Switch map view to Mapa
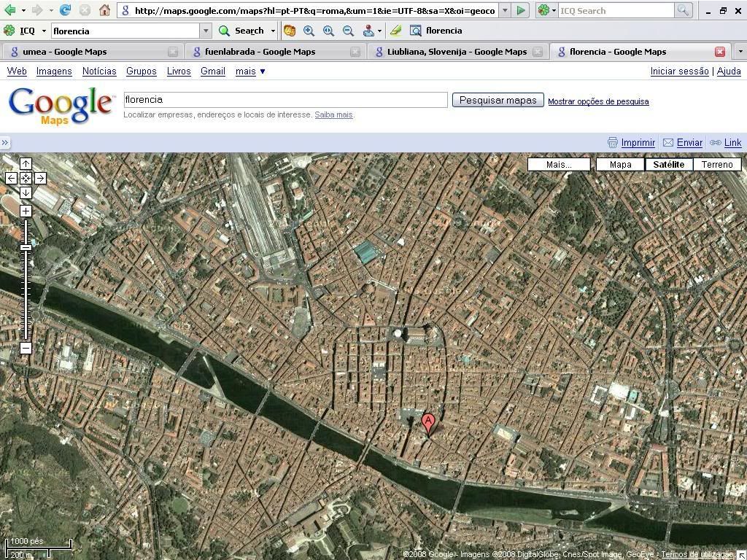 click(620, 164)
